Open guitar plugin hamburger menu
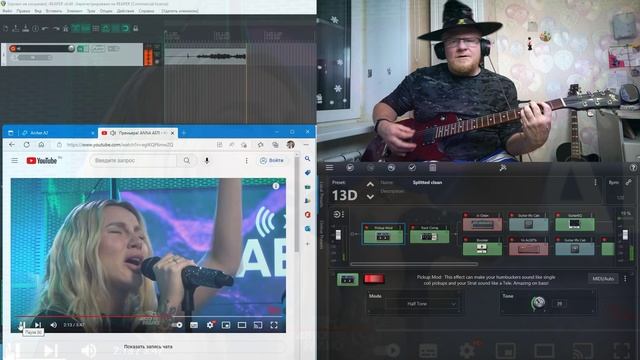This screenshot has height=360, width=640. pyautogui.click(x=329, y=167)
